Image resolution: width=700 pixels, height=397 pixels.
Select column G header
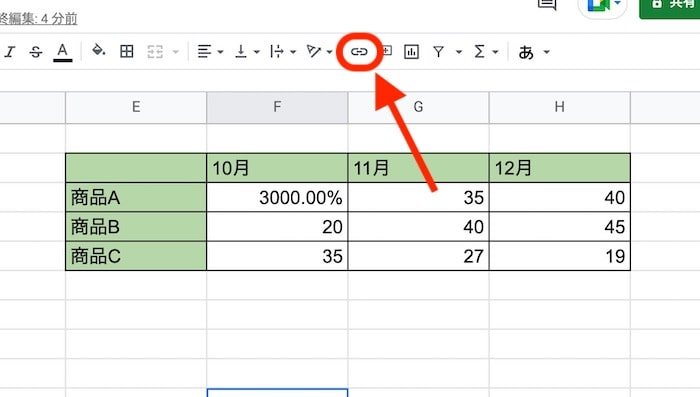(418, 107)
